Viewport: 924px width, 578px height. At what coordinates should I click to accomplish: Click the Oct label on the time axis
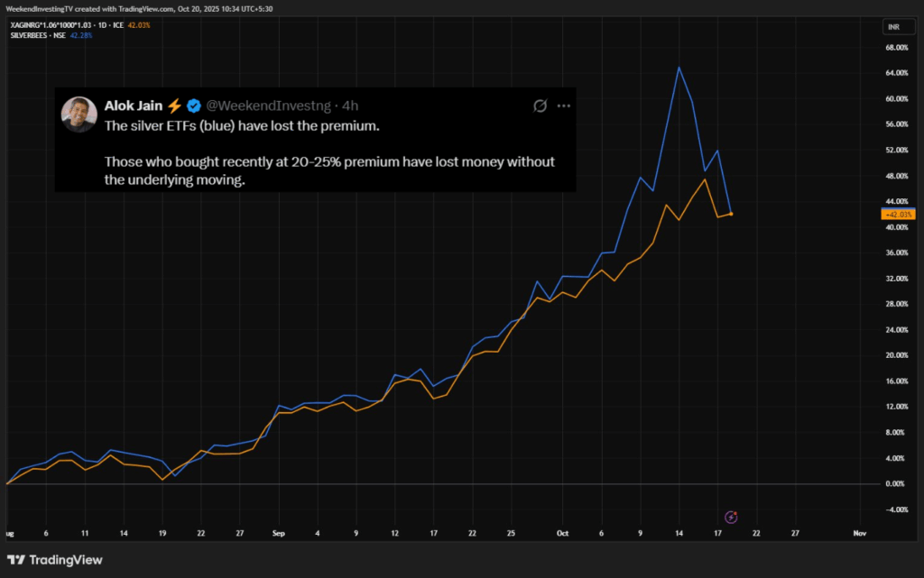click(x=563, y=533)
